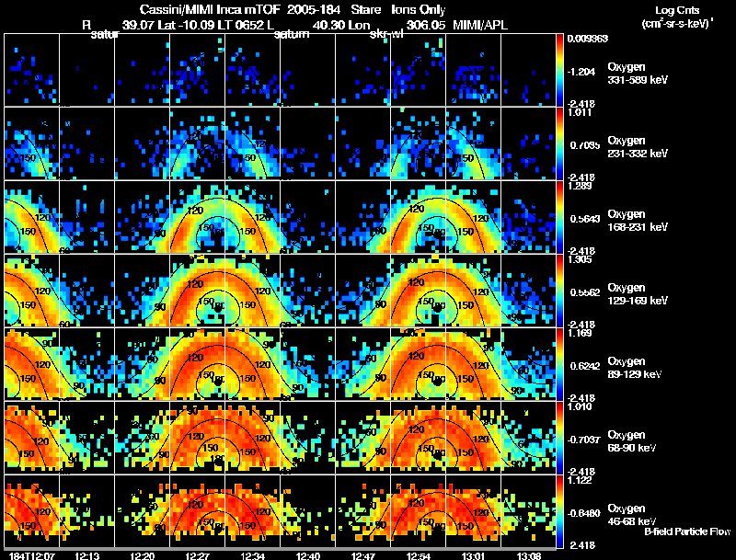
Task: Click the colorbar value '0.6242'
Action: [x=585, y=366]
